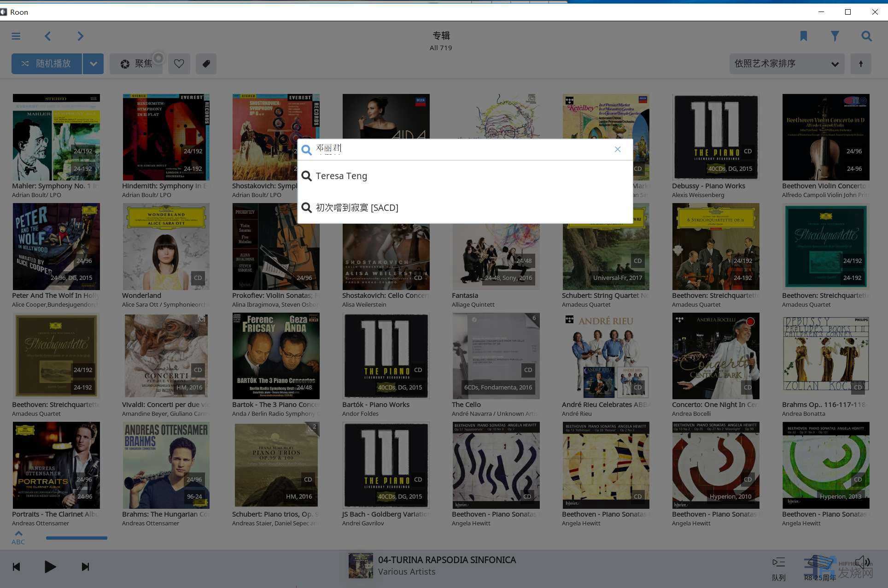This screenshot has height=588, width=888.
Task: Toggle the 聚焦 focus button
Action: click(x=136, y=64)
